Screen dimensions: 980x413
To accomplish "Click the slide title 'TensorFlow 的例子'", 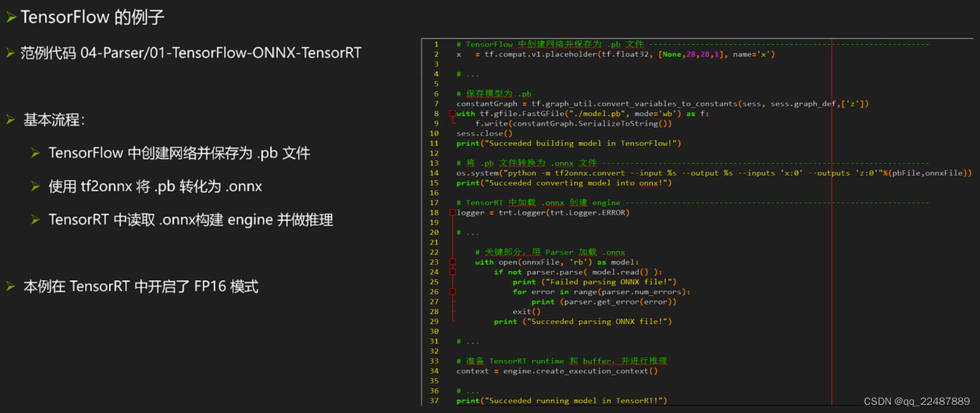I will point(92,17).
